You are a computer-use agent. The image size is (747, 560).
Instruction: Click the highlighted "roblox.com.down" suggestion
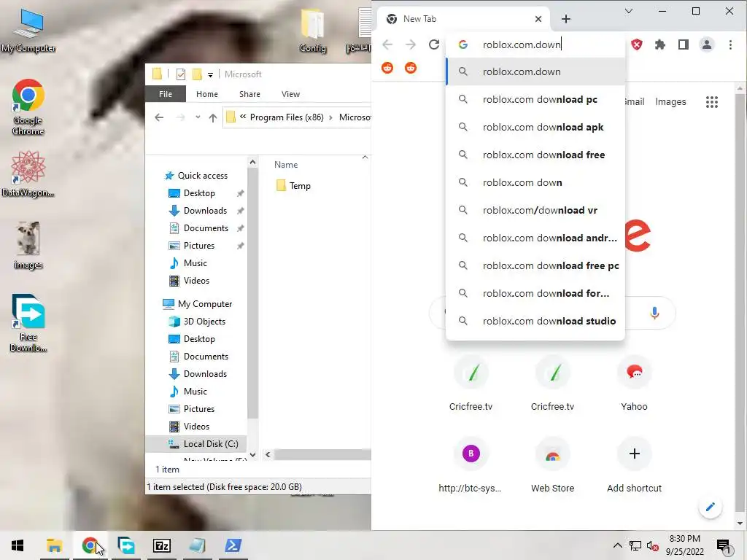(535, 72)
